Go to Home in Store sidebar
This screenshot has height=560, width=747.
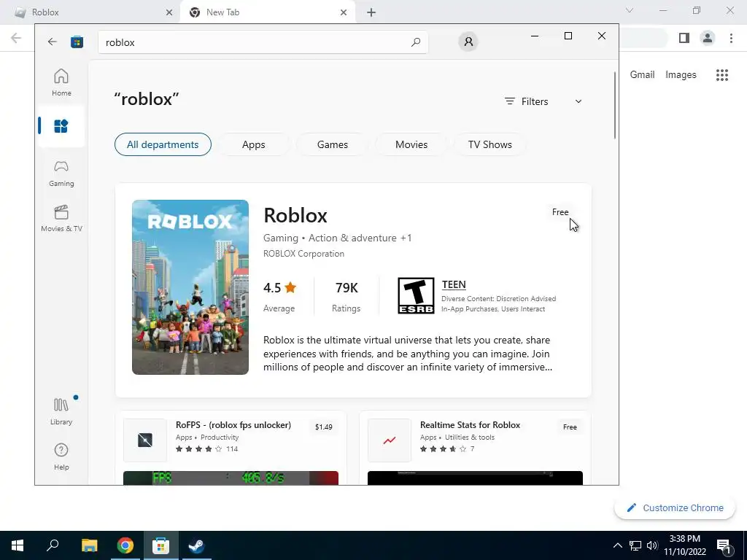click(61, 82)
